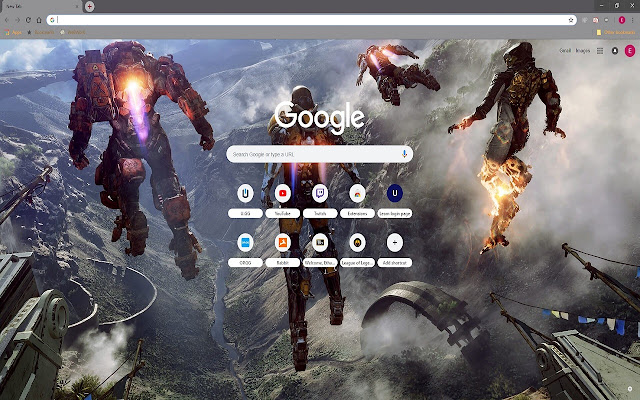Open the Home page button
Screen dimensions: 640x400
point(39,20)
